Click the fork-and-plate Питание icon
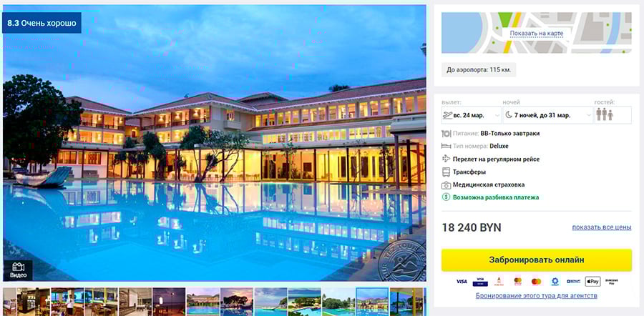Viewport: 644px width, 316px height. coord(446,134)
